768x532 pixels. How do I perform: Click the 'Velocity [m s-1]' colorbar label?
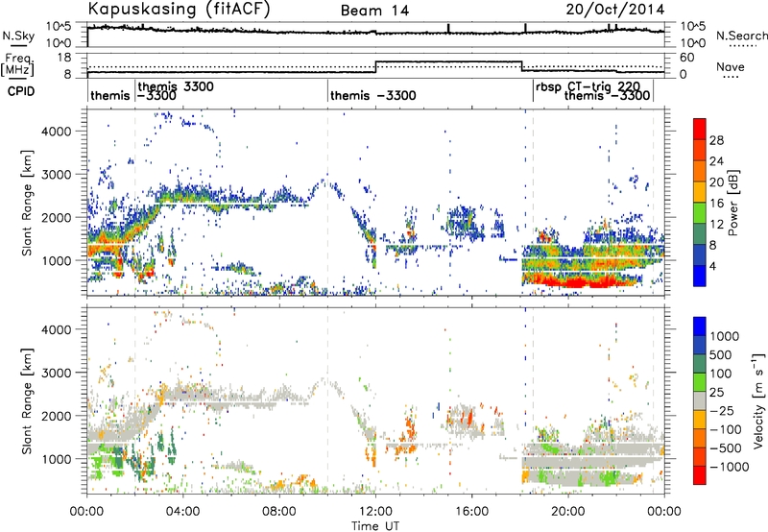point(758,400)
